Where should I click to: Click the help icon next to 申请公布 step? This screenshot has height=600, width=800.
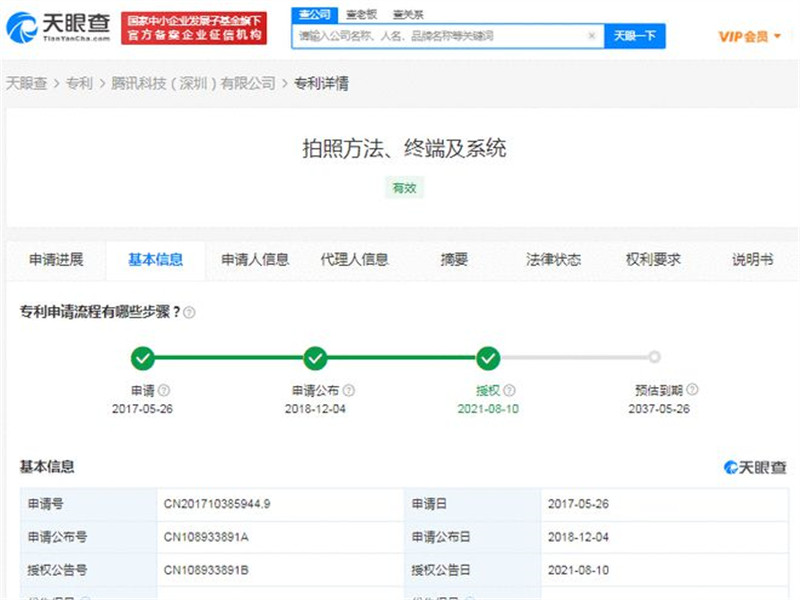pos(348,390)
